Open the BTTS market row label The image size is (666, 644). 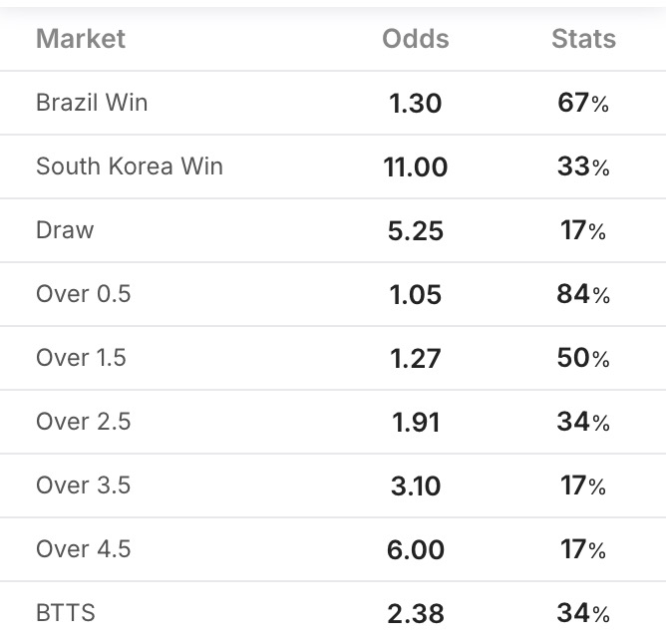coord(66,612)
